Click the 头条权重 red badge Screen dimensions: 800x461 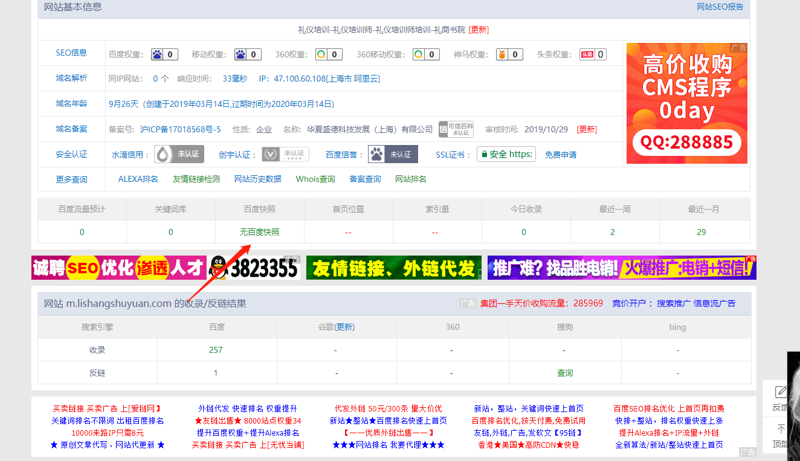click(x=593, y=55)
